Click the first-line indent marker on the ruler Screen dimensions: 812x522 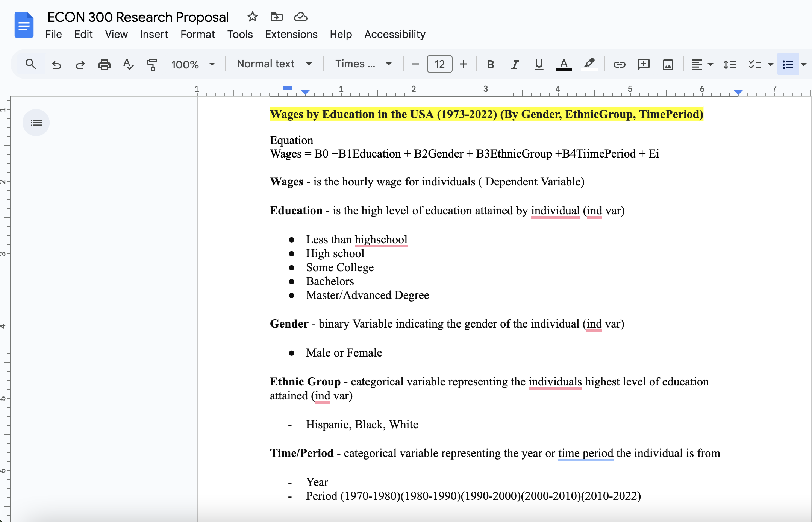[x=287, y=88]
